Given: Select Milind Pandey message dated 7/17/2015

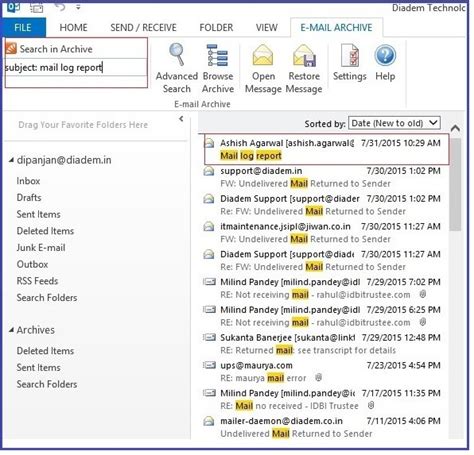Looking at the screenshot, I should [323, 399].
